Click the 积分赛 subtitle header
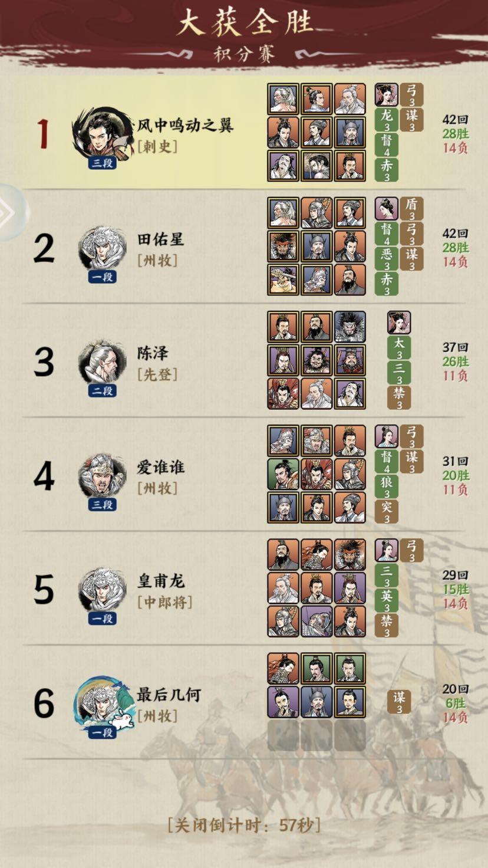The image size is (488, 868). [x=245, y=54]
